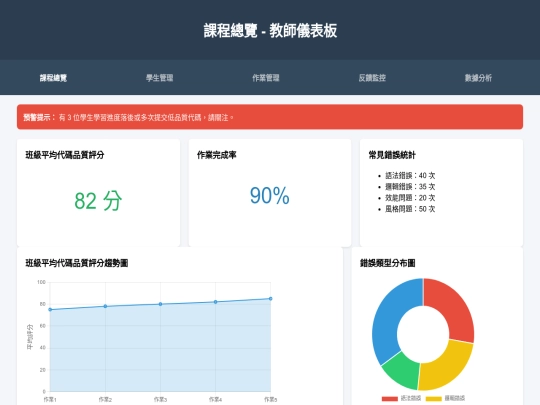Click the 作業1 data point on trend line
Image resolution: width=540 pixels, height=405 pixels.
50,310
